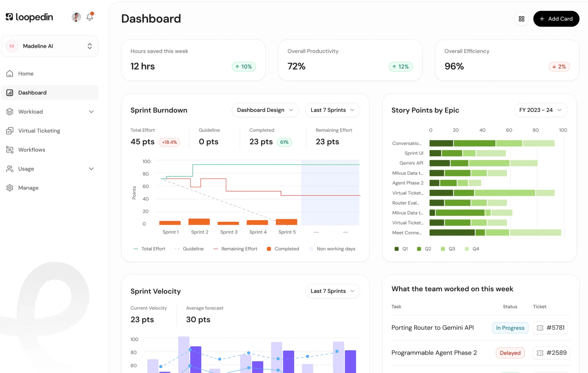The image size is (588, 373).
Task: Click the Meet Conne... epic bar
Action: pyautogui.click(x=495, y=233)
